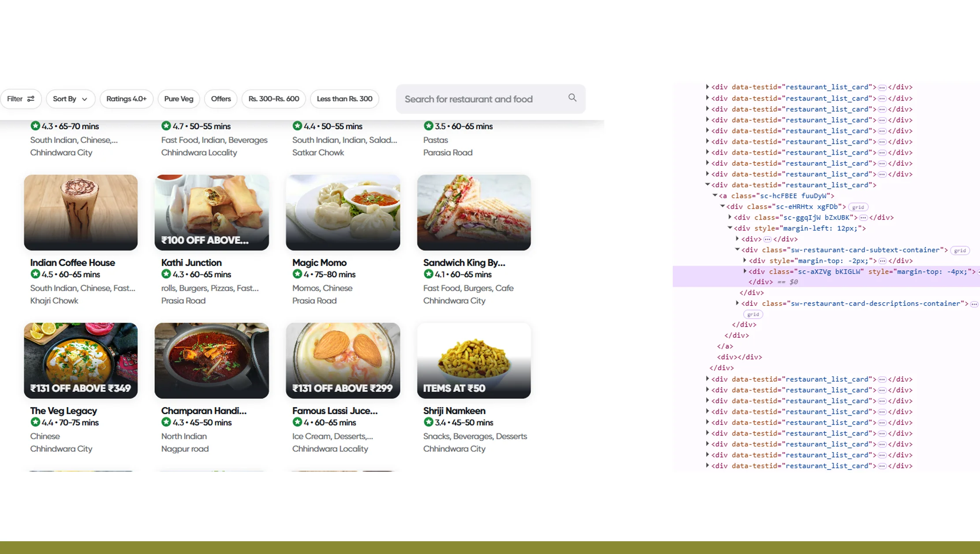The image size is (980, 554).
Task: Click the grid badge next to sc-eHRHtx div
Action: coord(858,207)
